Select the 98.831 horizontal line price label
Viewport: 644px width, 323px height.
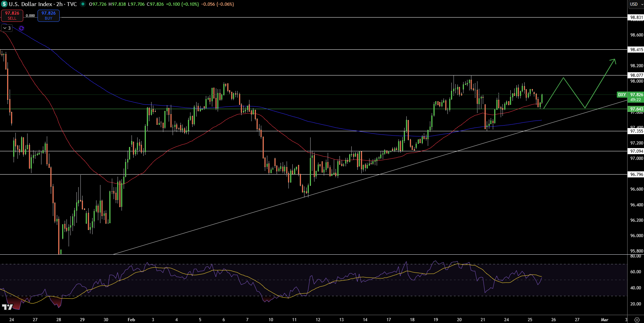[x=636, y=17]
